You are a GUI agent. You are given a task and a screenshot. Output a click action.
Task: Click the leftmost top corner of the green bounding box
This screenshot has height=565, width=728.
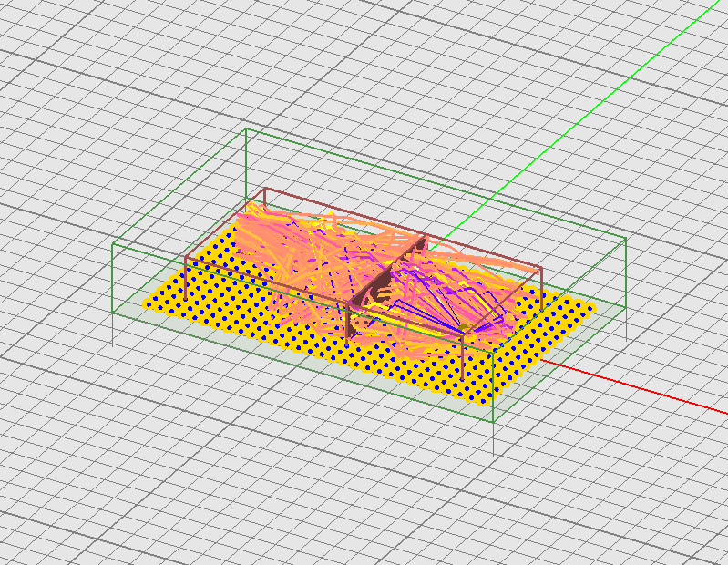[113, 244]
